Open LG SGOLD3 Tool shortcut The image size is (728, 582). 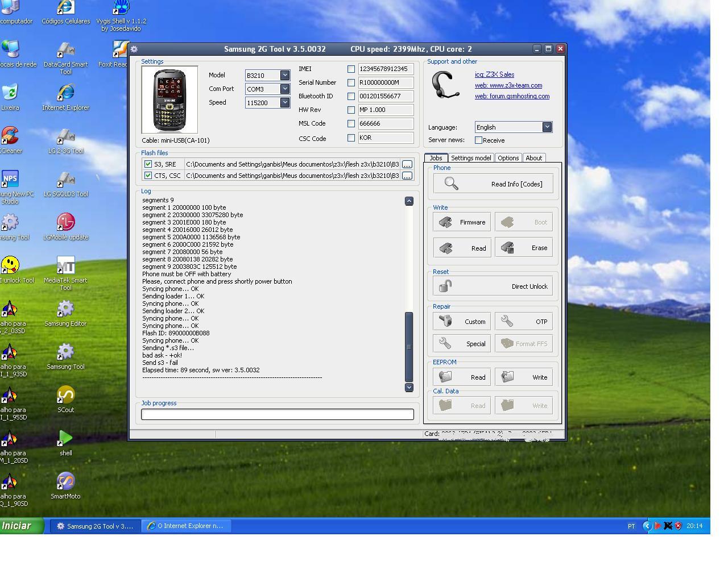tap(65, 184)
